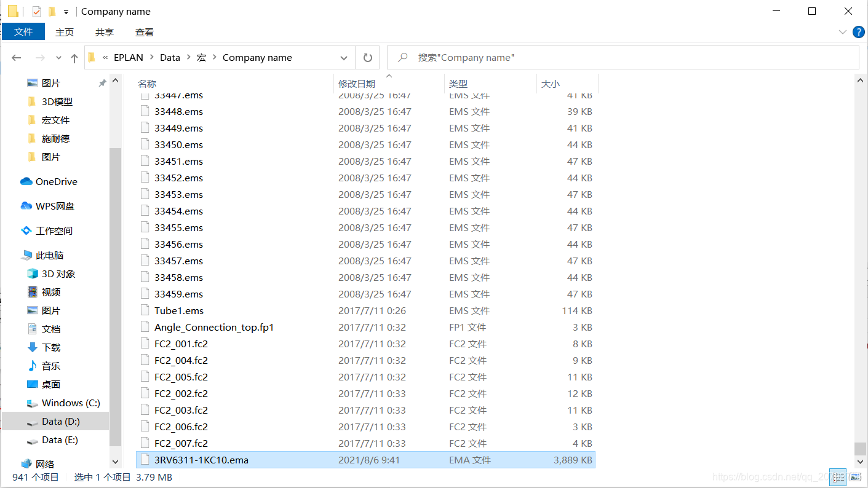Navigate to EPLAN in address bar
868x488 pixels.
(129, 57)
